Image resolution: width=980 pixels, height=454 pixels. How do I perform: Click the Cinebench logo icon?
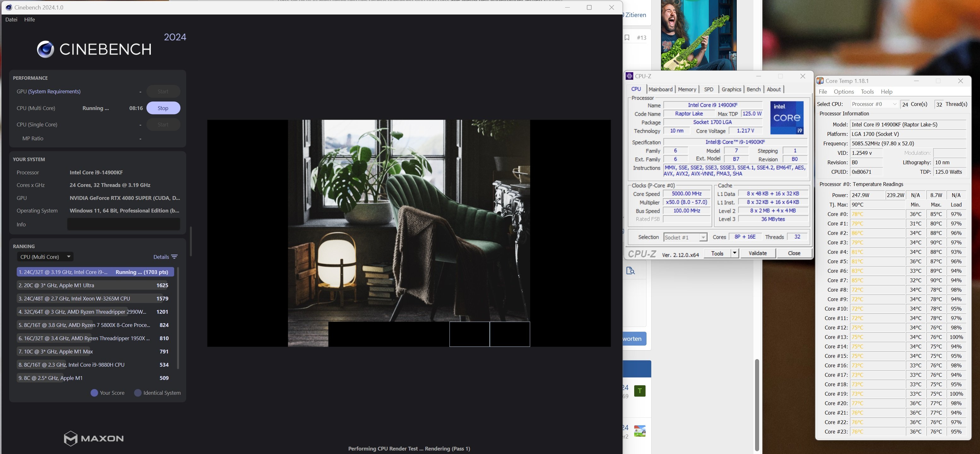click(x=45, y=49)
